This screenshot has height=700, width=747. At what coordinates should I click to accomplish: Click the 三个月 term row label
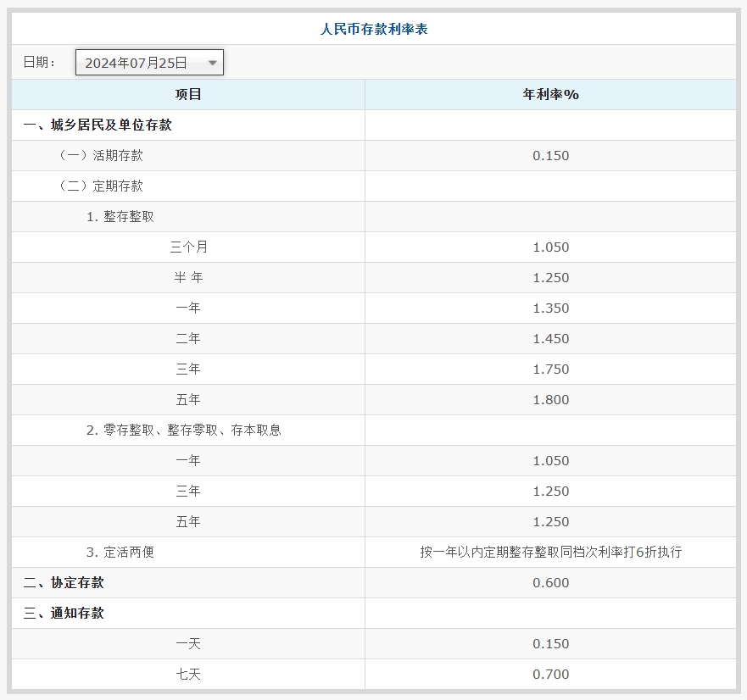[188, 247]
